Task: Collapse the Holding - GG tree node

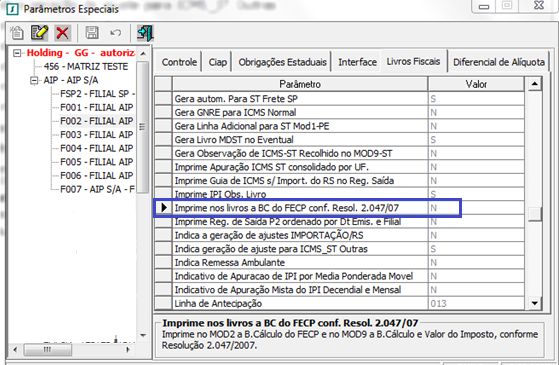Action: coord(17,53)
